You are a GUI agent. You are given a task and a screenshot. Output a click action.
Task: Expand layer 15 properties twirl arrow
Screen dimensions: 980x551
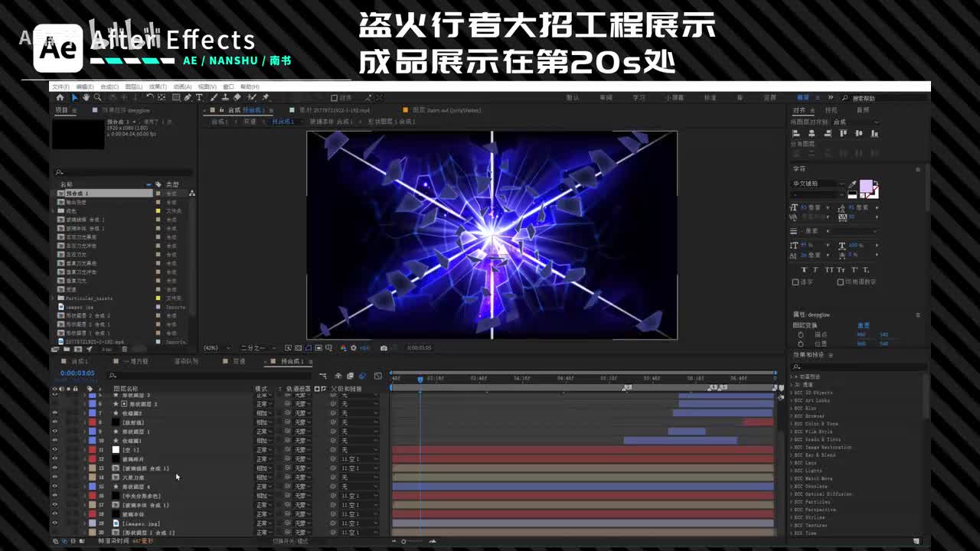tap(84, 487)
